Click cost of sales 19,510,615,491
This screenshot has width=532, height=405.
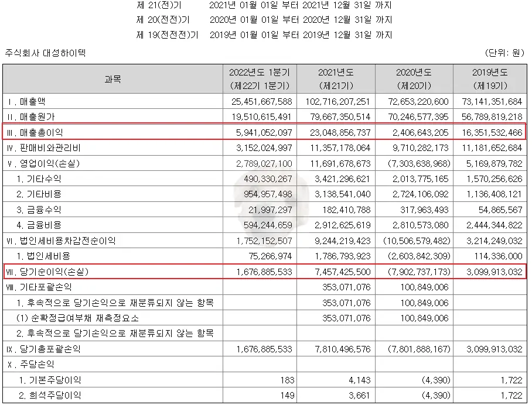[x=261, y=117]
